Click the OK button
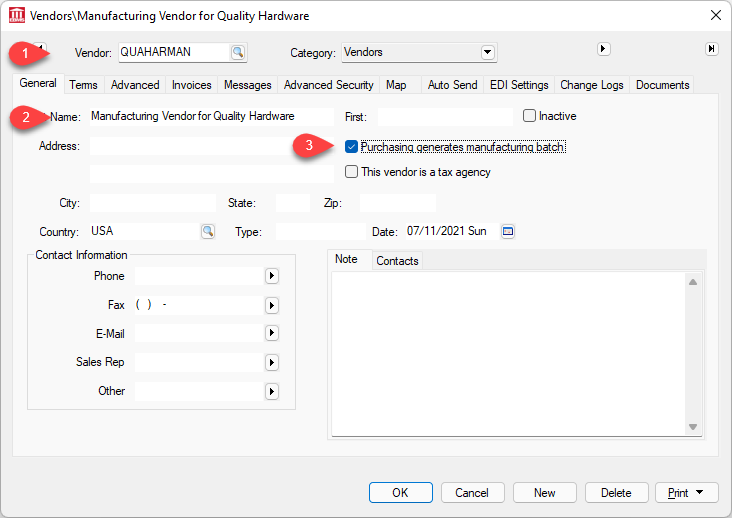This screenshot has width=732, height=518. tap(401, 492)
